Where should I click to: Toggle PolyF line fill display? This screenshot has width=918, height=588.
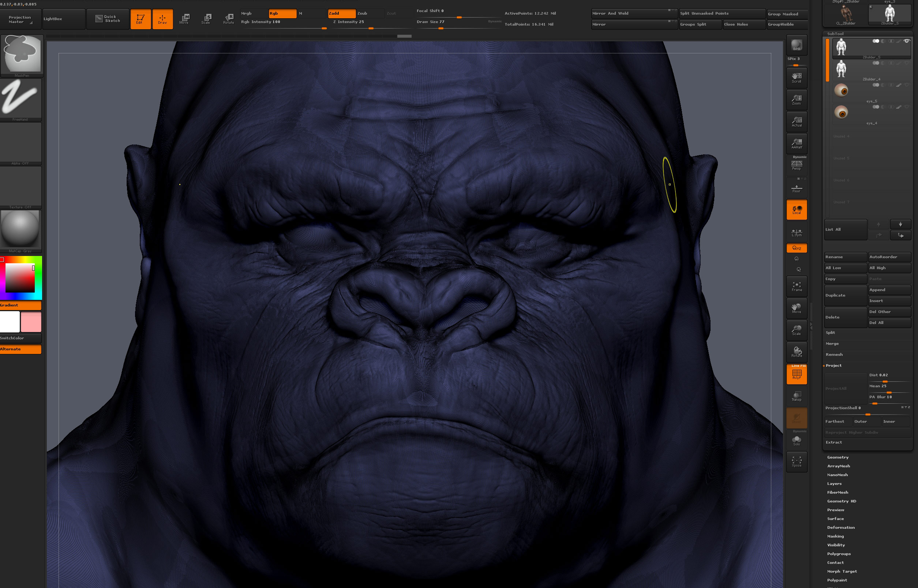(797, 374)
